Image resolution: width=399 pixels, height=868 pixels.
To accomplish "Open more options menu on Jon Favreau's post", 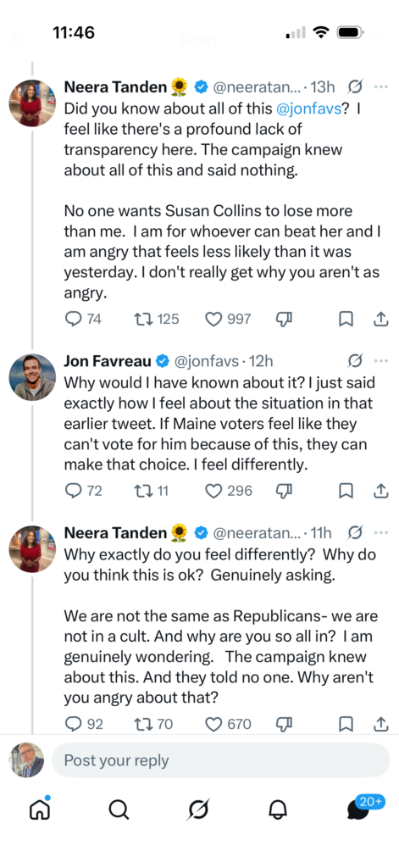I will click(x=380, y=361).
